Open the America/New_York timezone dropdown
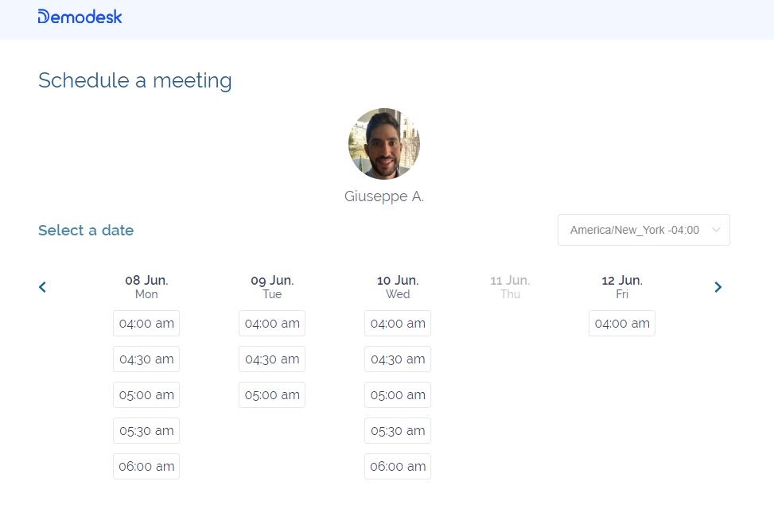 coord(644,230)
